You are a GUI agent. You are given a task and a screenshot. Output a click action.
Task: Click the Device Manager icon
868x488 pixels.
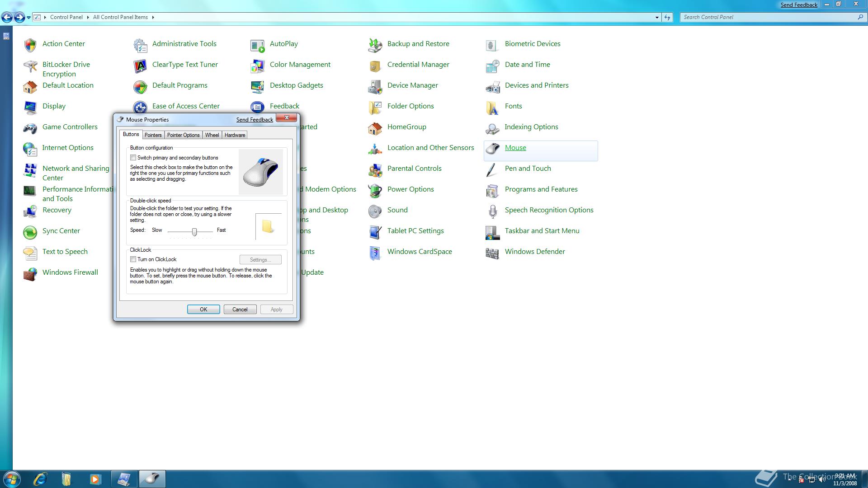click(x=375, y=87)
